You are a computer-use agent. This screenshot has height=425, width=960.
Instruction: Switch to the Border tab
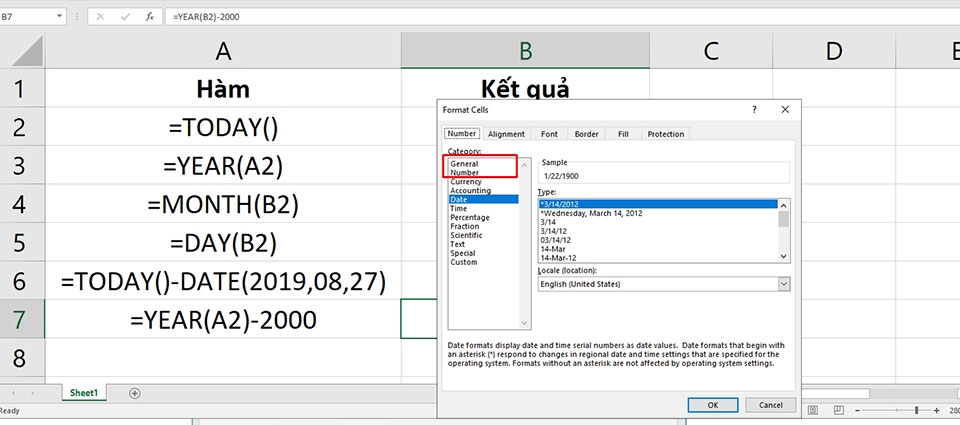coord(587,134)
